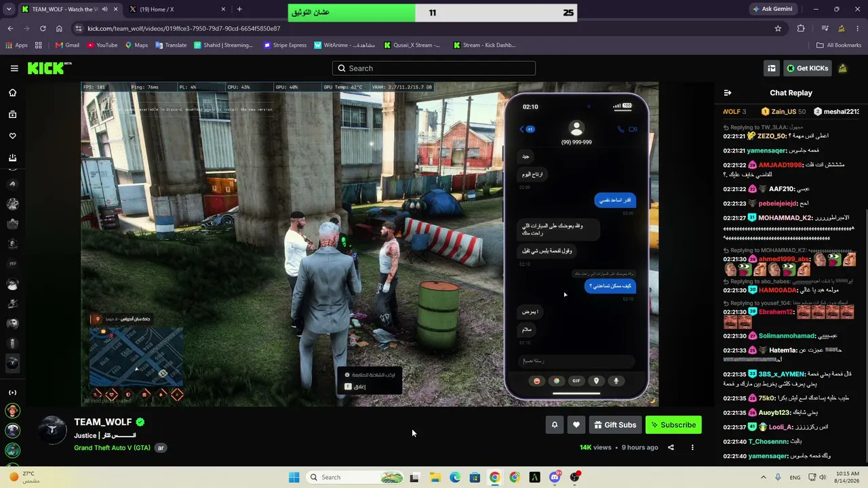Collapse the Chat Replay panel
Image resolution: width=868 pixels, height=488 pixels.
pos(728,93)
